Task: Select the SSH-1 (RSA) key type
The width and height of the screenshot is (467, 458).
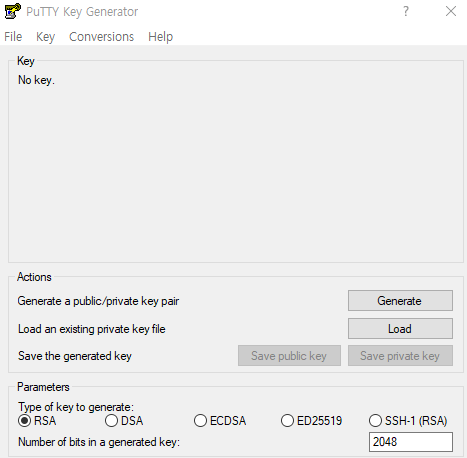Action: [408, 421]
